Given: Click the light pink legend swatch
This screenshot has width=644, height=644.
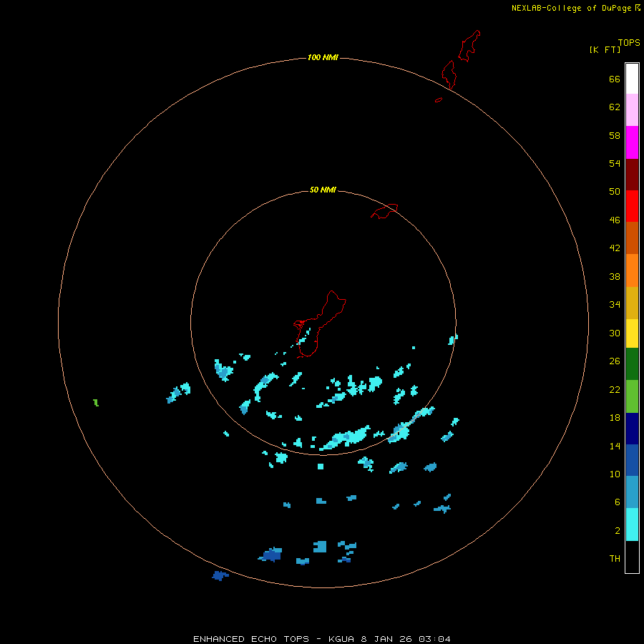Looking at the screenshot, I should pos(632,110).
